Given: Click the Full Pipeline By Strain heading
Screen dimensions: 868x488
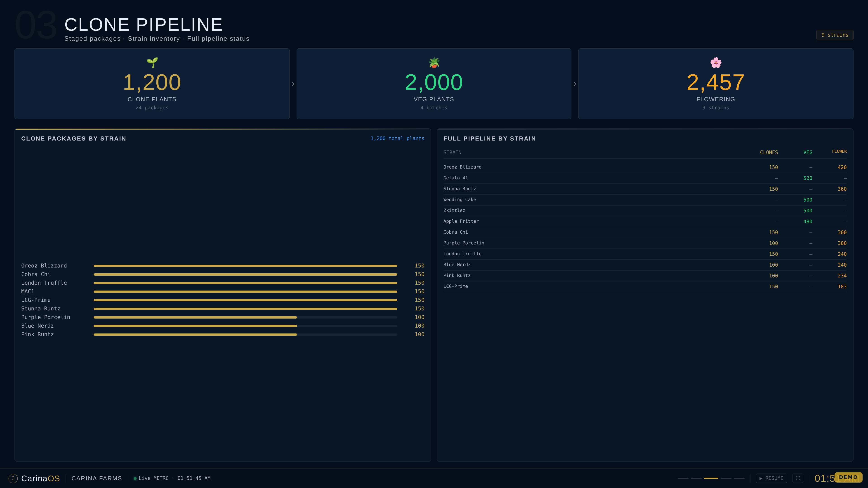Looking at the screenshot, I should click(490, 138).
